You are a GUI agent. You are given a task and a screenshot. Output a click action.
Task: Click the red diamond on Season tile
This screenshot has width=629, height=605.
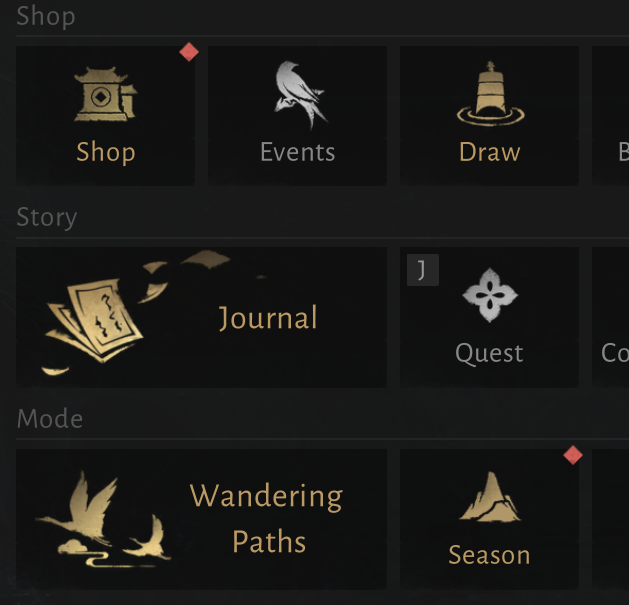coord(573,455)
